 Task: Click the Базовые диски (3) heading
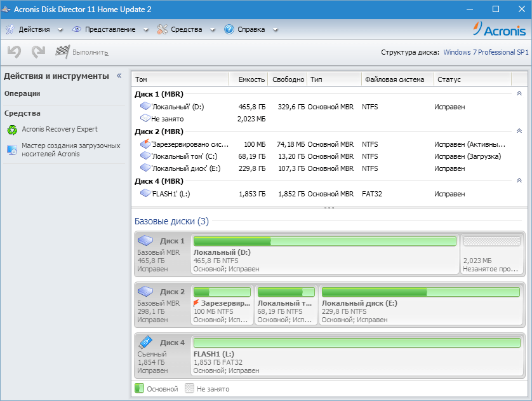[x=171, y=221]
